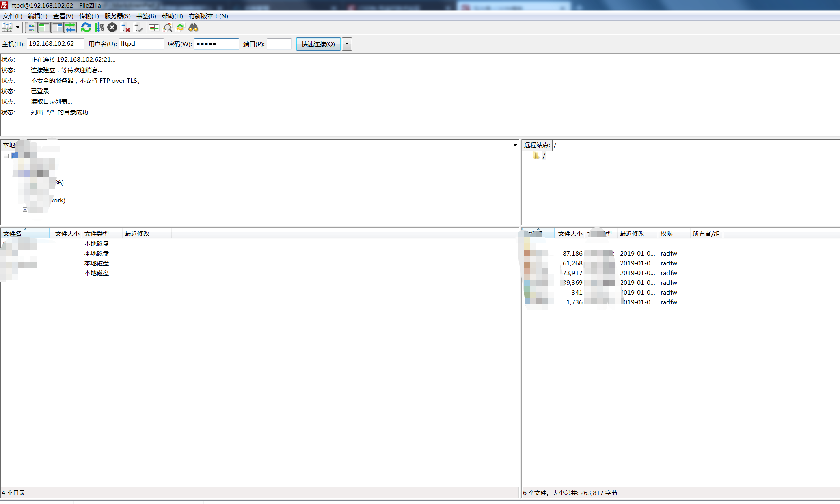Open the quick connect history dropdown
Image resolution: width=840 pixels, height=504 pixels.
(347, 44)
